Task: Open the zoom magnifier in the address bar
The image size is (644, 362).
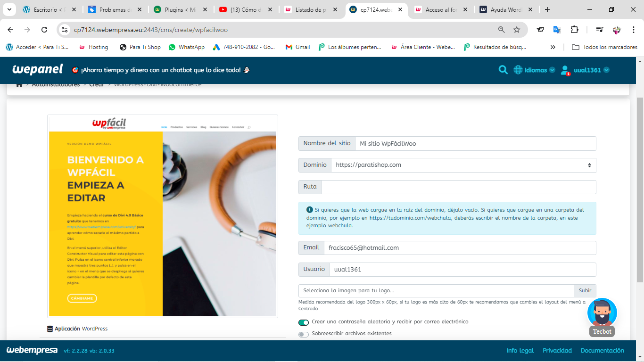Action: [x=502, y=30]
